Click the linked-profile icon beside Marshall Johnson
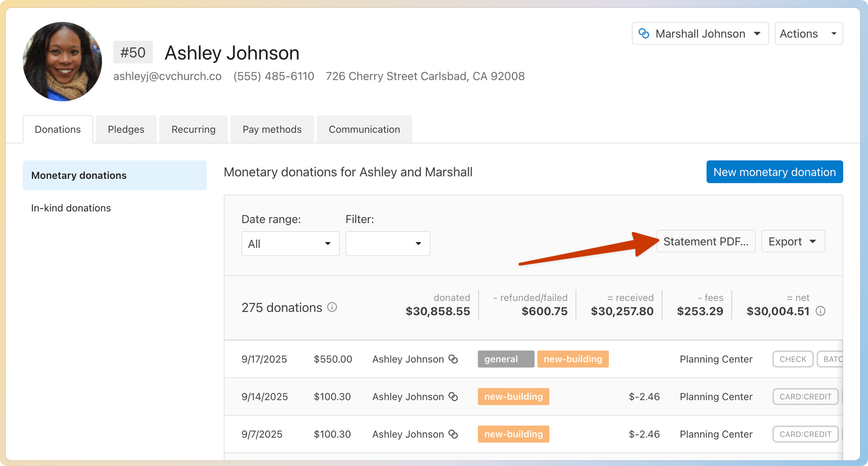Viewport: 868px width, 466px height. [644, 33]
